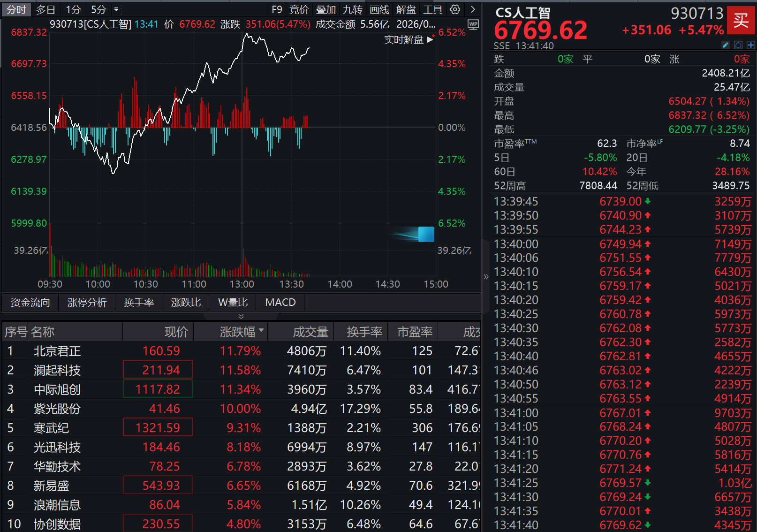This screenshot has height=532, width=757.
Task: Click the blue floating assistant icon
Action: [426, 234]
